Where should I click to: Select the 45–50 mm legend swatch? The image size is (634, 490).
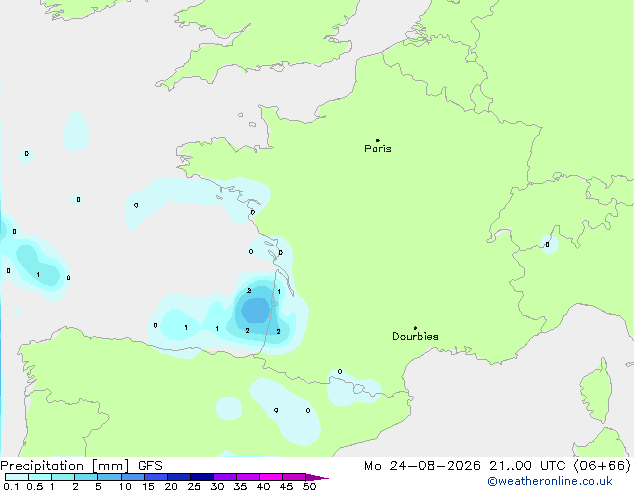pyautogui.click(x=294, y=477)
